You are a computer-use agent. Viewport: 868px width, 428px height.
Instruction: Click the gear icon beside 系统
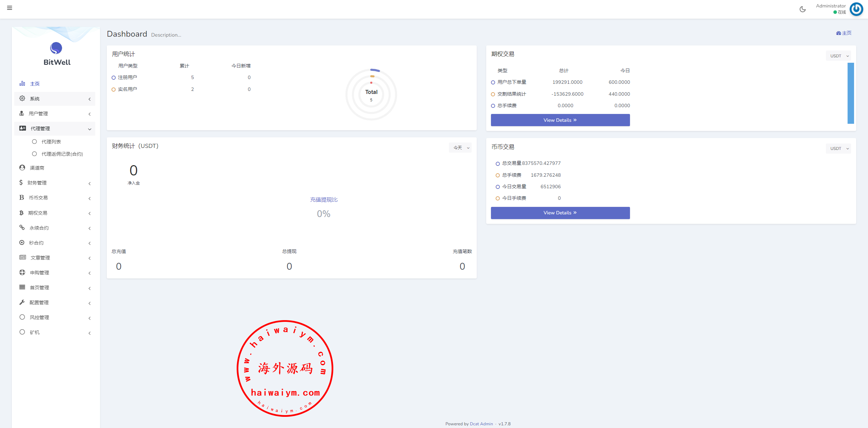point(22,98)
